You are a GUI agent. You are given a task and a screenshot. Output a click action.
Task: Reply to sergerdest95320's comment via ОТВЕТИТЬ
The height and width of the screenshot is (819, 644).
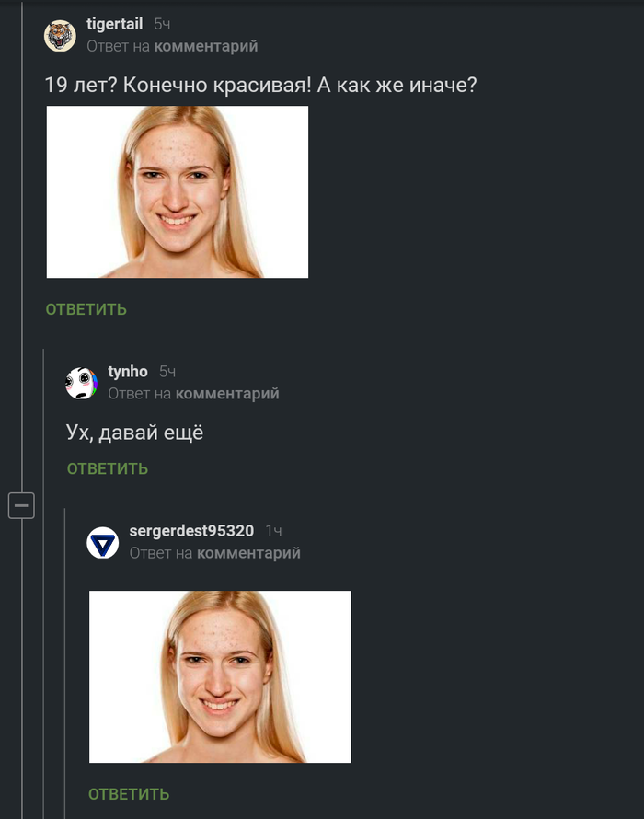coord(129,794)
